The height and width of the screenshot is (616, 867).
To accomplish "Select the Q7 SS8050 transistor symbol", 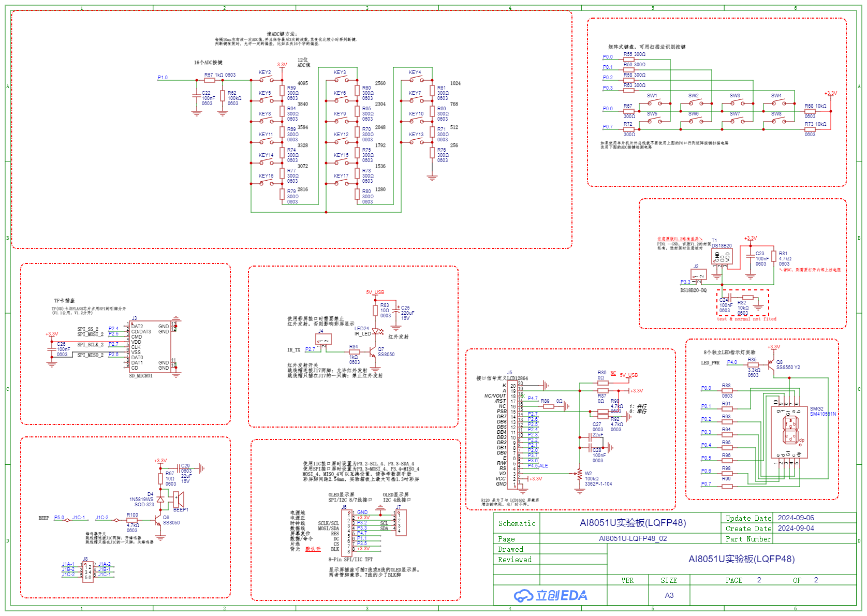I will tap(372, 353).
